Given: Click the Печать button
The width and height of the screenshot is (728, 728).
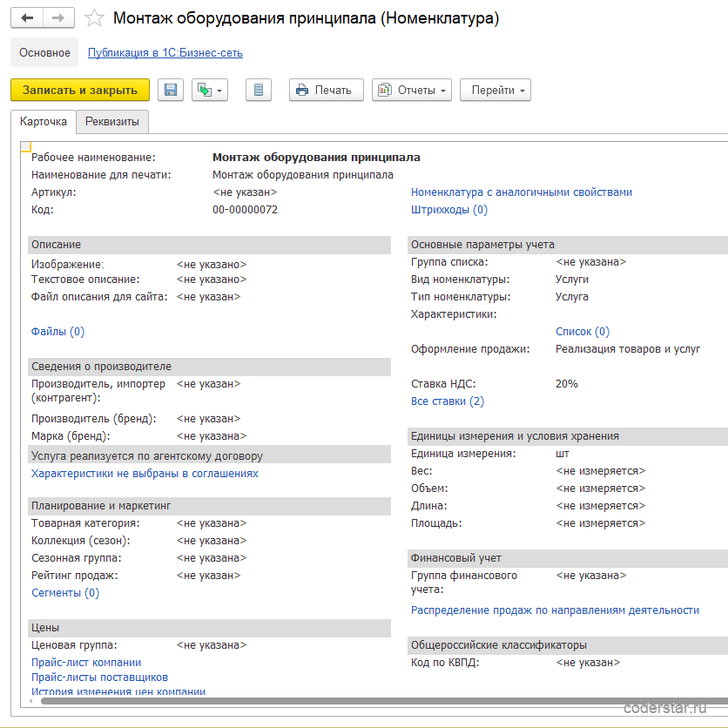Looking at the screenshot, I should [327, 90].
